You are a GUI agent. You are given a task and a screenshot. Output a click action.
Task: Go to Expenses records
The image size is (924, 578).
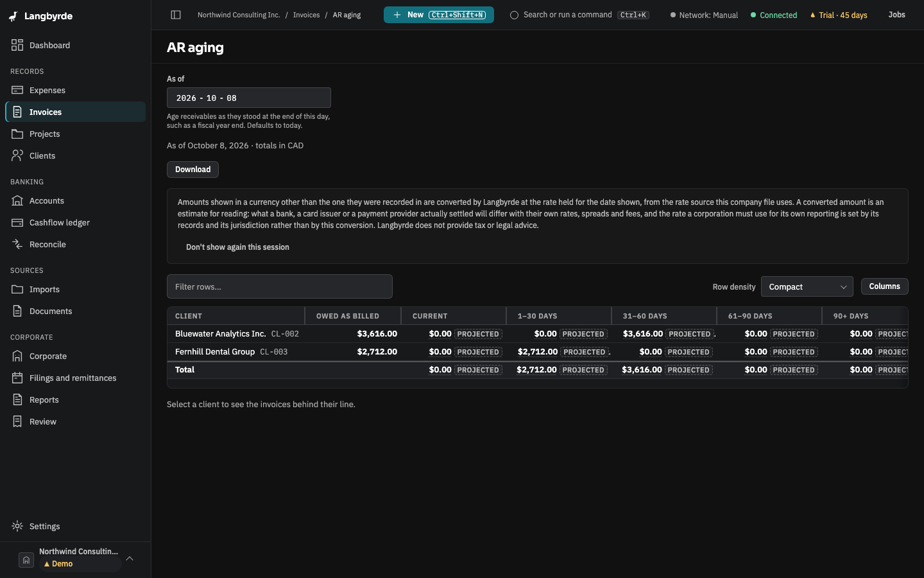pos(76,90)
